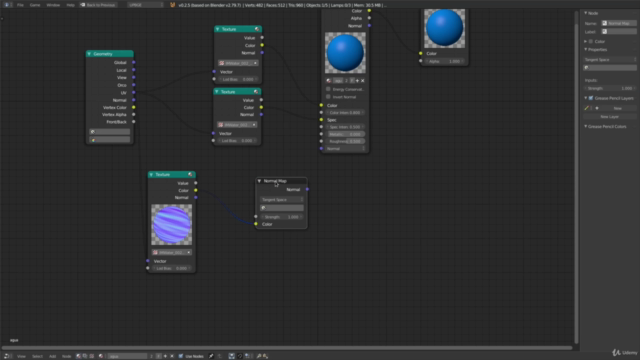The height and width of the screenshot is (360, 640).
Task: Click the texture image icon in bottom Texture node
Action: point(155,252)
